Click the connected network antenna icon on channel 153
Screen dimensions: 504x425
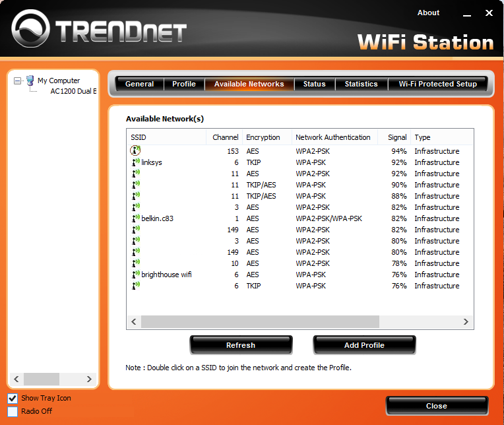(x=135, y=150)
